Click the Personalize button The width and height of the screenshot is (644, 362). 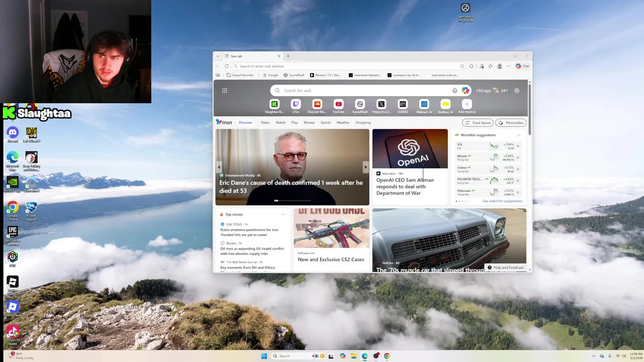point(511,123)
